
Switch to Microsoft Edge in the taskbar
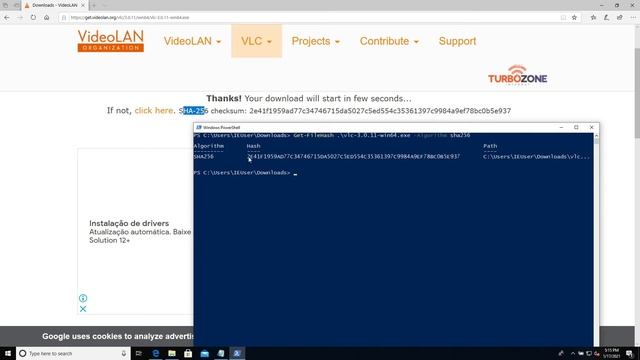pyautogui.click(x=156, y=353)
